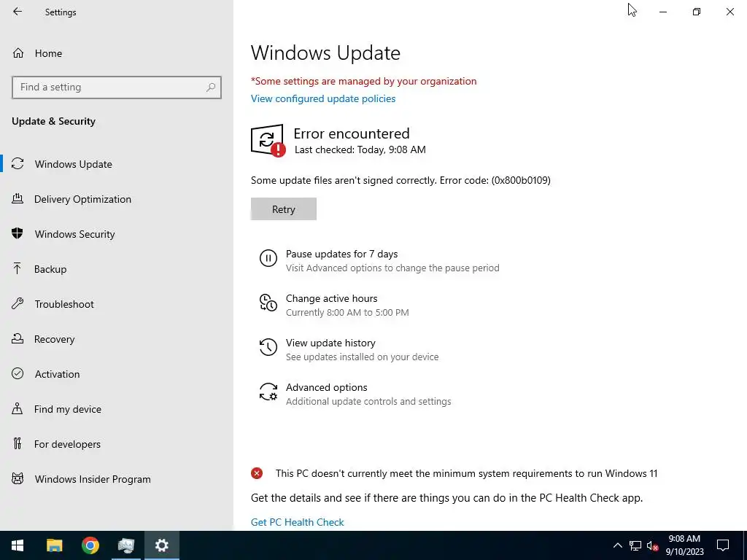Select For developers in sidebar
This screenshot has width=747, height=560.
pyautogui.click(x=67, y=444)
